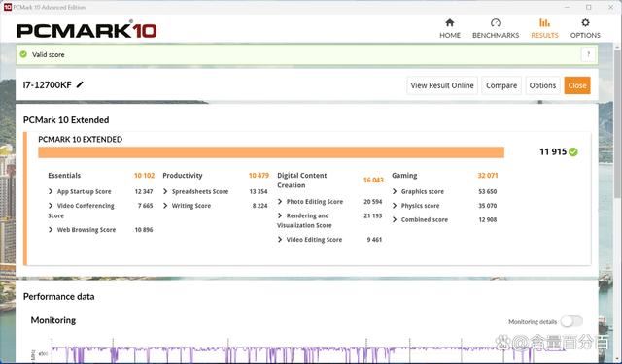
Task: Open the Options gear icon
Action: (x=585, y=23)
